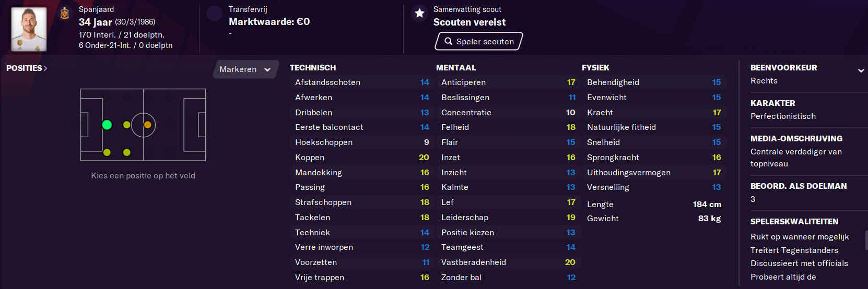The width and height of the screenshot is (868, 289).
Task: Select the yellow defensive midfielder dot on centre line
Action: pyautogui.click(x=126, y=125)
